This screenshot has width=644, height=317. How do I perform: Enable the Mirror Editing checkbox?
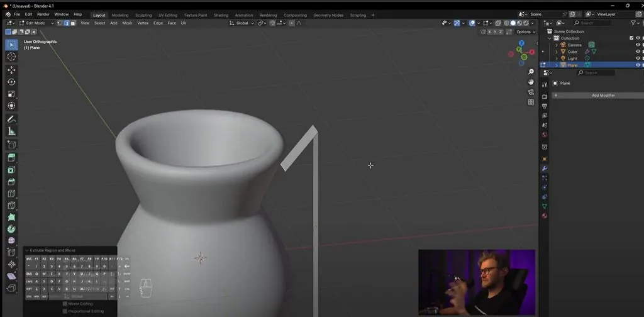tap(65, 304)
